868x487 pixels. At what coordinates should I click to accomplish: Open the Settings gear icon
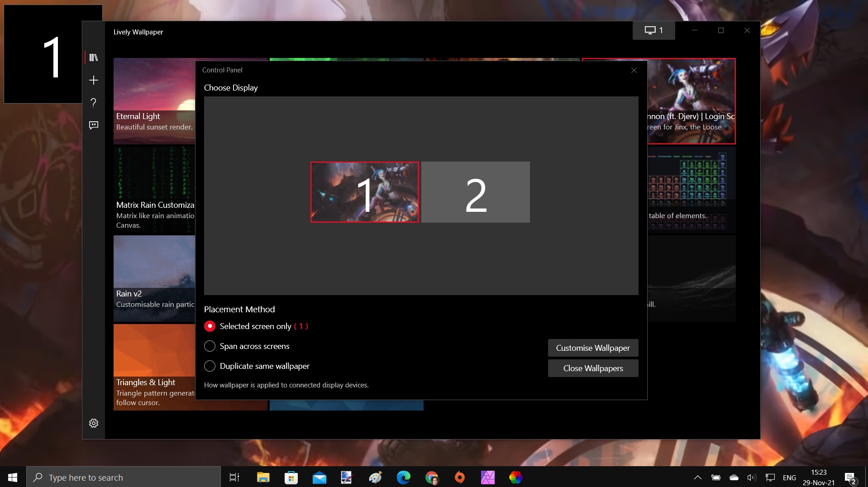(94, 423)
